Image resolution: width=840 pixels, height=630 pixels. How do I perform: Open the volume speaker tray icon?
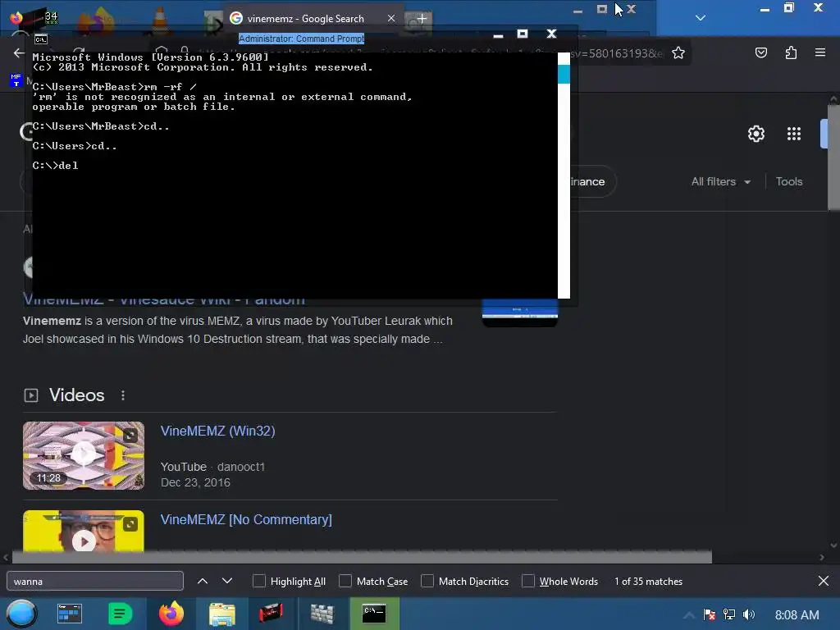click(x=749, y=614)
